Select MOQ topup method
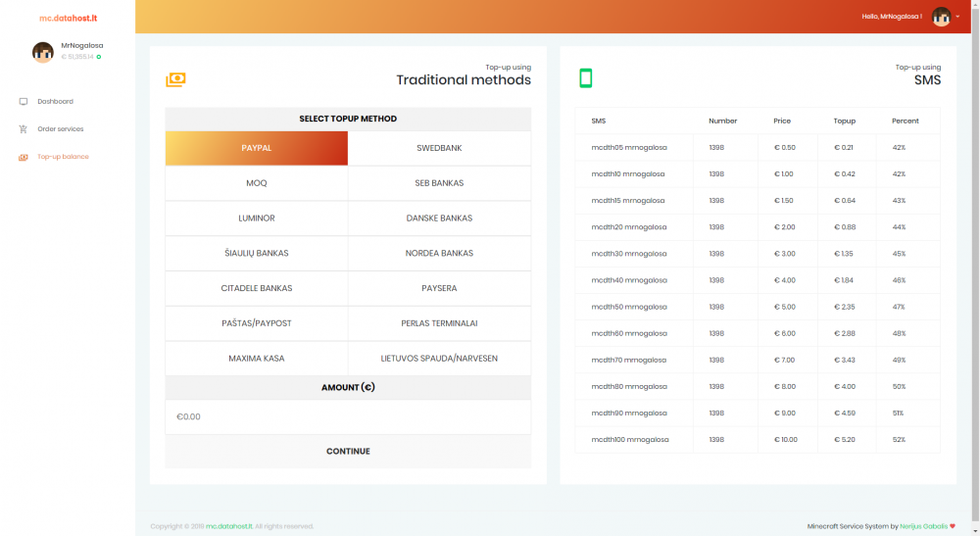Image resolution: width=980 pixels, height=536 pixels. pos(256,183)
